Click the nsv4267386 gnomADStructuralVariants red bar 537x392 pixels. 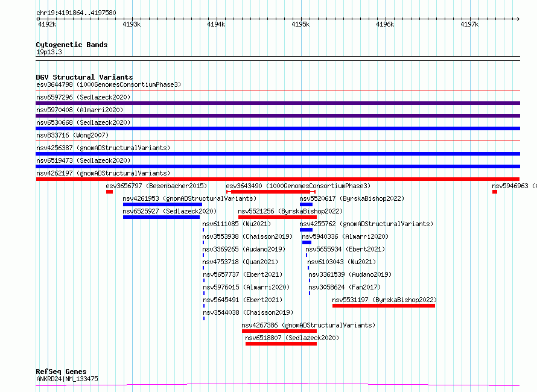click(279, 331)
